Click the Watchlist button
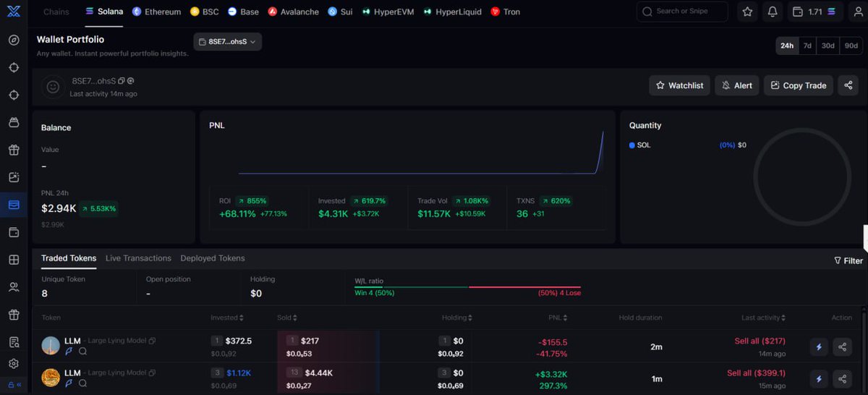The height and width of the screenshot is (395, 868). click(679, 85)
